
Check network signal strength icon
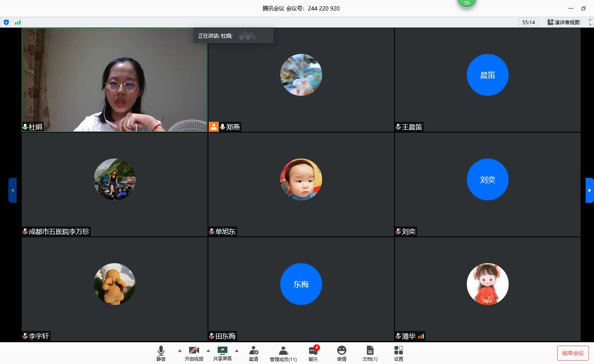coord(18,22)
